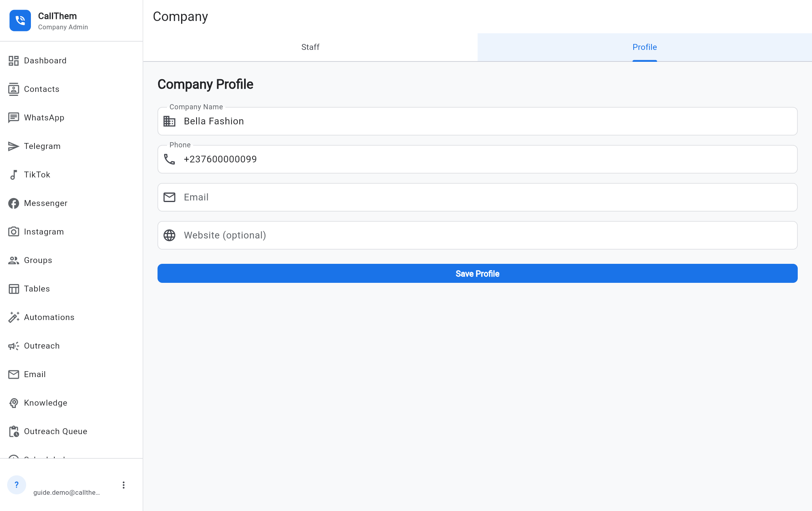The width and height of the screenshot is (812, 511).
Task: Click the Telegram paper plane icon
Action: click(x=13, y=146)
